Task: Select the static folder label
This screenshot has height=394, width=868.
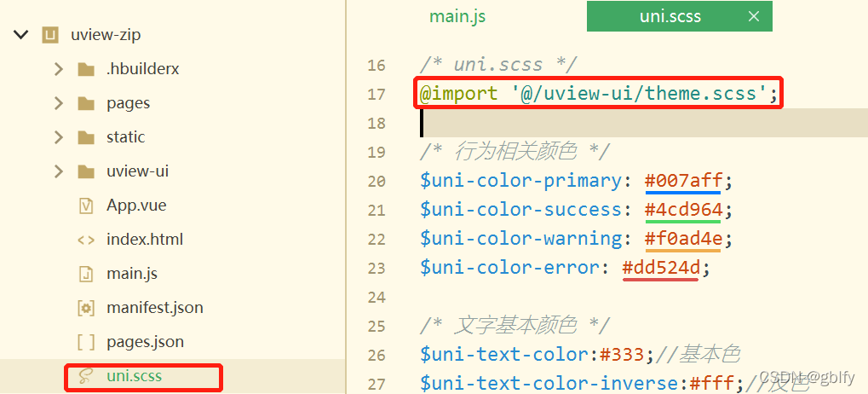Action: click(x=126, y=136)
